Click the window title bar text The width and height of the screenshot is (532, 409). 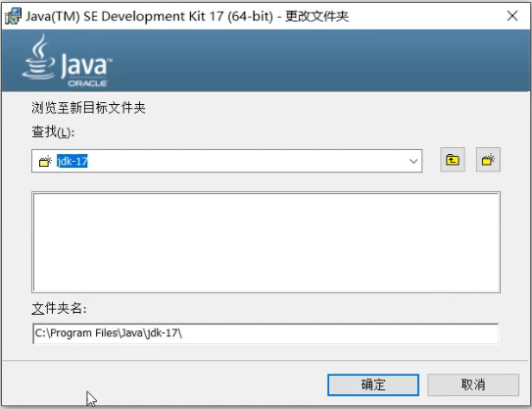click(187, 16)
